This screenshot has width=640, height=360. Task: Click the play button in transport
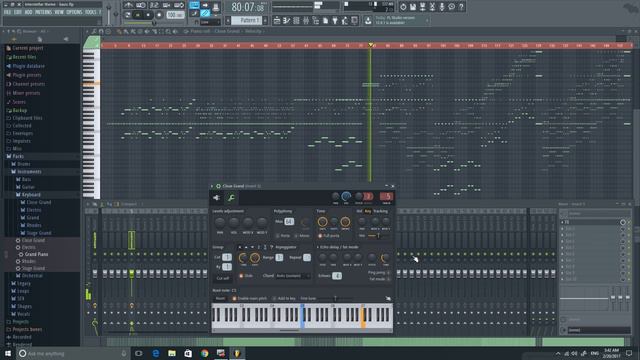tap(138, 15)
